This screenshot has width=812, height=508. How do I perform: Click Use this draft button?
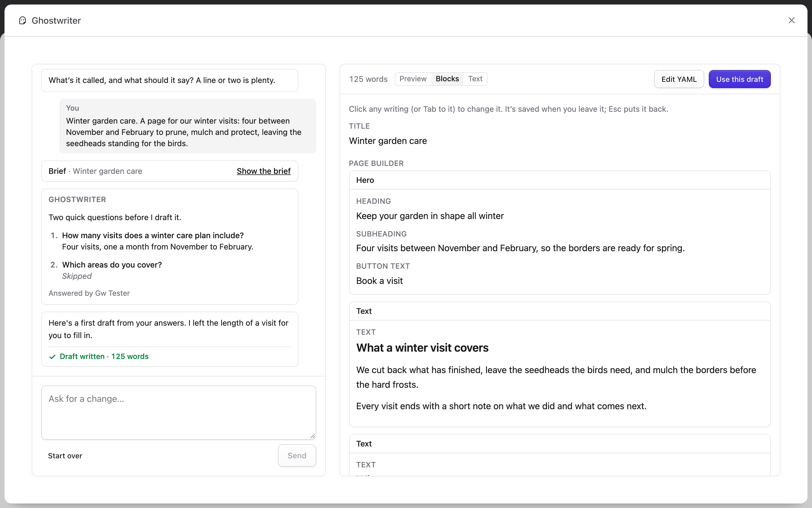click(x=740, y=79)
